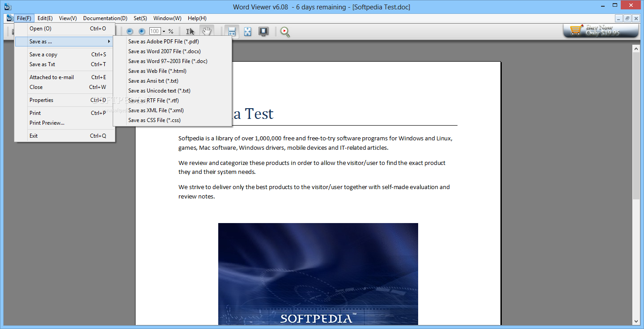
Task: Click the zoom value field showing 100
Action: [155, 31]
